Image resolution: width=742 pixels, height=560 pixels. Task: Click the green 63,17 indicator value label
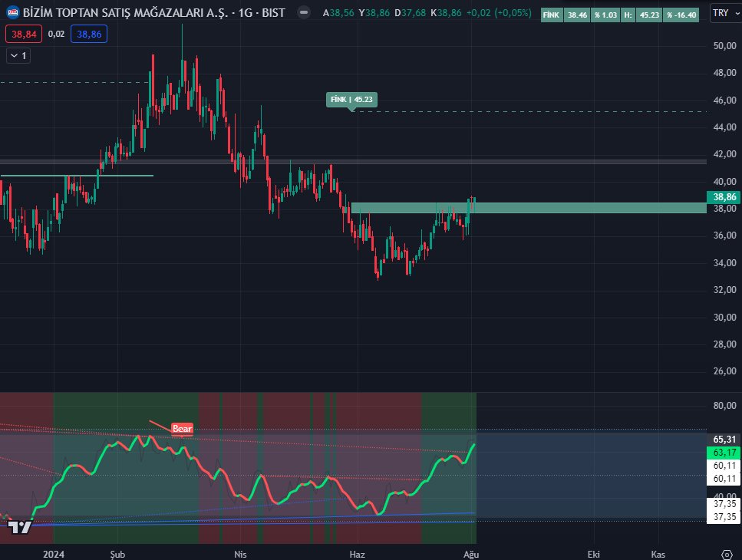point(724,453)
